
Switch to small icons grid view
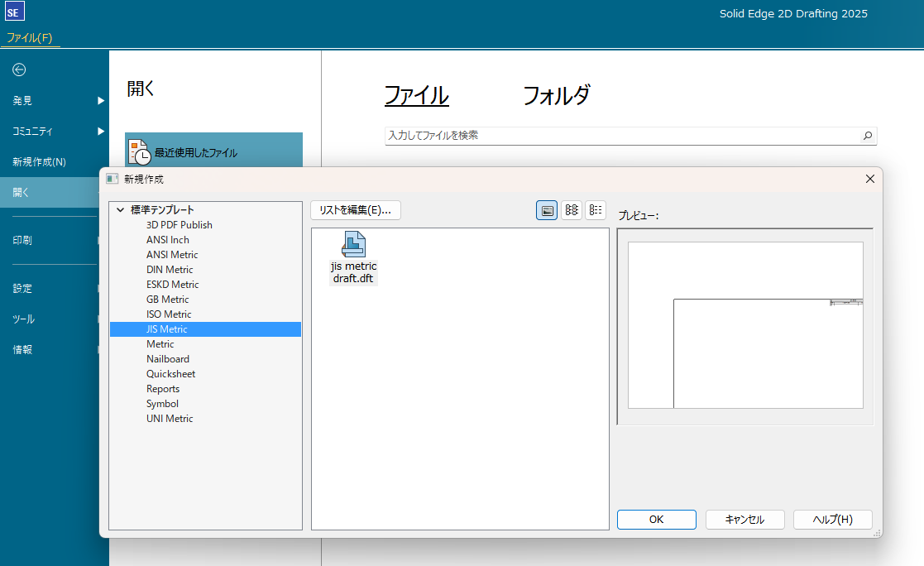point(572,210)
